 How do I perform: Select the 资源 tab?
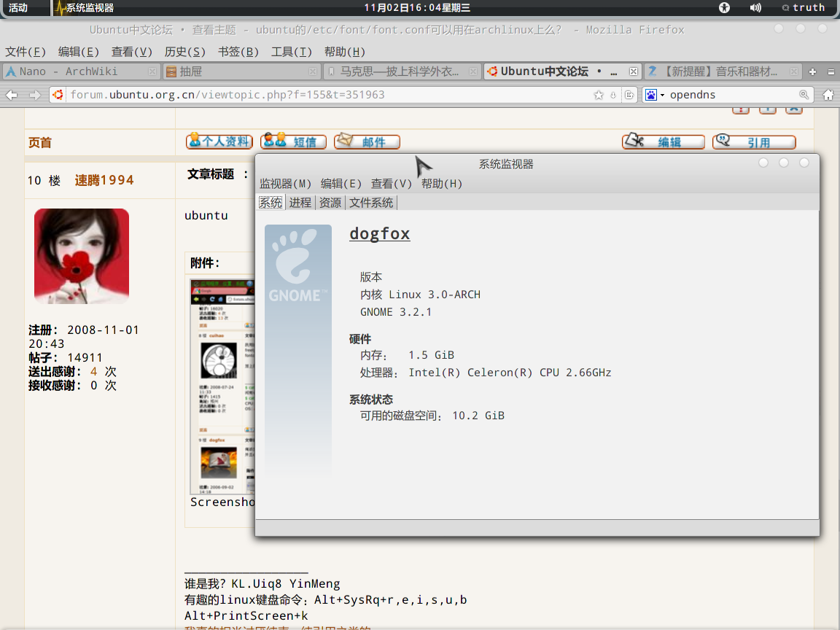click(x=330, y=203)
